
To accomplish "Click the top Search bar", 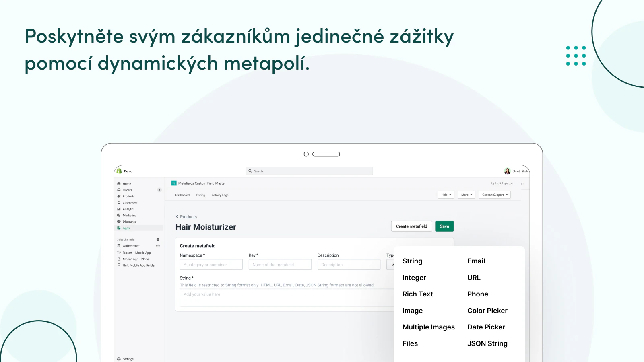I will point(309,171).
